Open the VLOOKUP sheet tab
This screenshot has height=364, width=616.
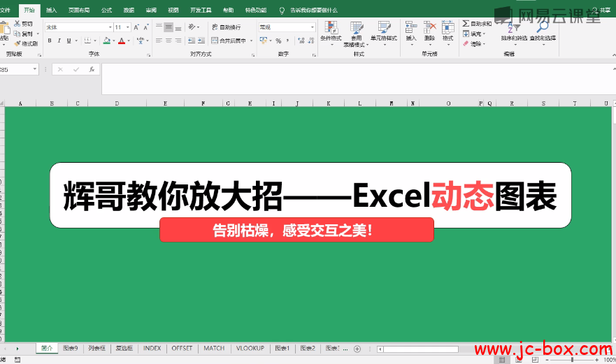pos(250,349)
